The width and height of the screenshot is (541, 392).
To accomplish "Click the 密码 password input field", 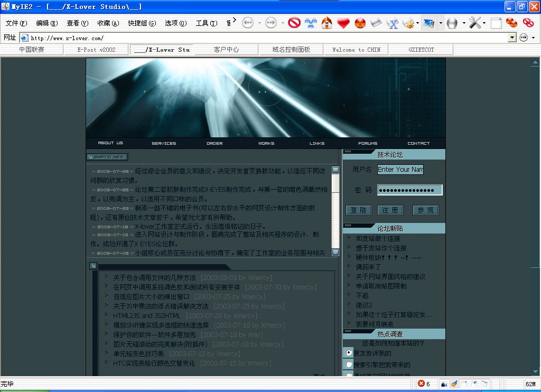I will click(x=409, y=190).
